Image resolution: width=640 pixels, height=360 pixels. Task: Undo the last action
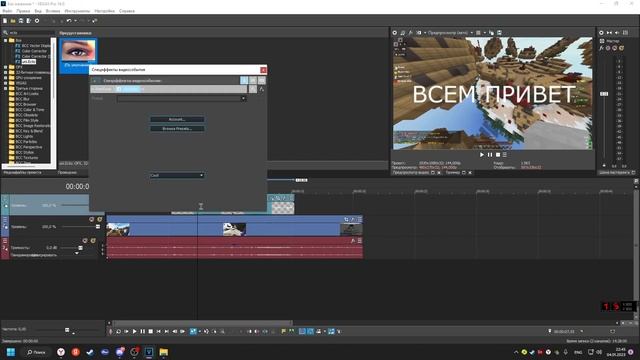(x=69, y=20)
